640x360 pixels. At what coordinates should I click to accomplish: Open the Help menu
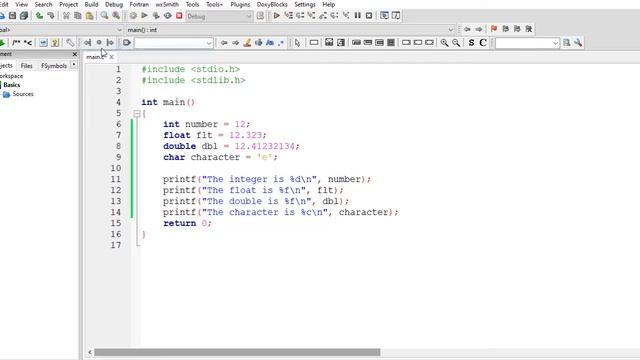329,4
